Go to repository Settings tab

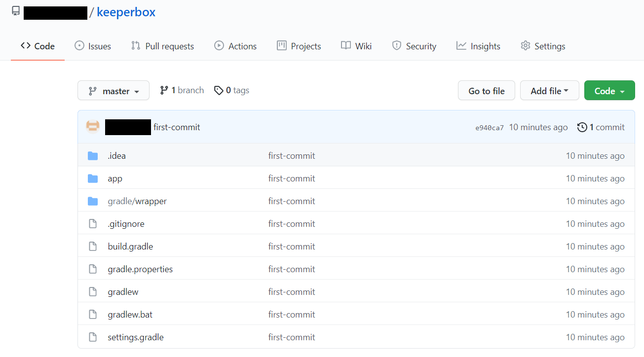[543, 46]
